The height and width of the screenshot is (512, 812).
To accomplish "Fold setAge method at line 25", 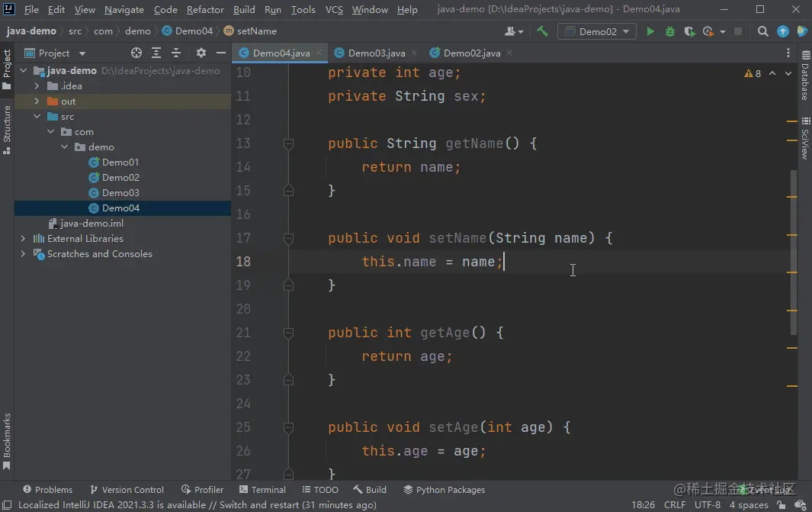I will click(288, 428).
